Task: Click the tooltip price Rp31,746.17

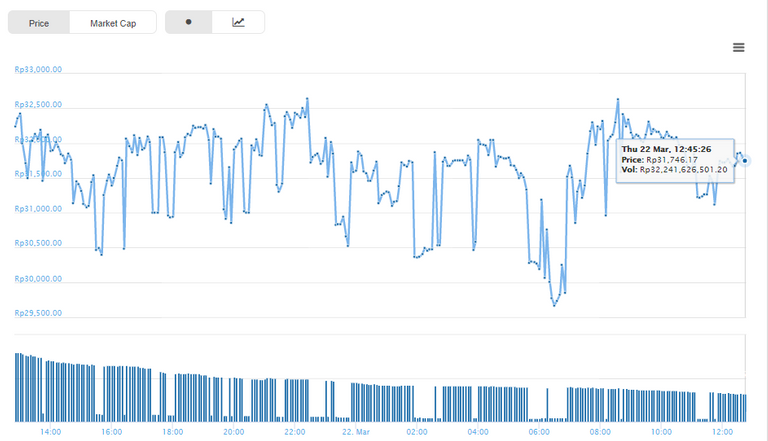Action: click(672, 160)
